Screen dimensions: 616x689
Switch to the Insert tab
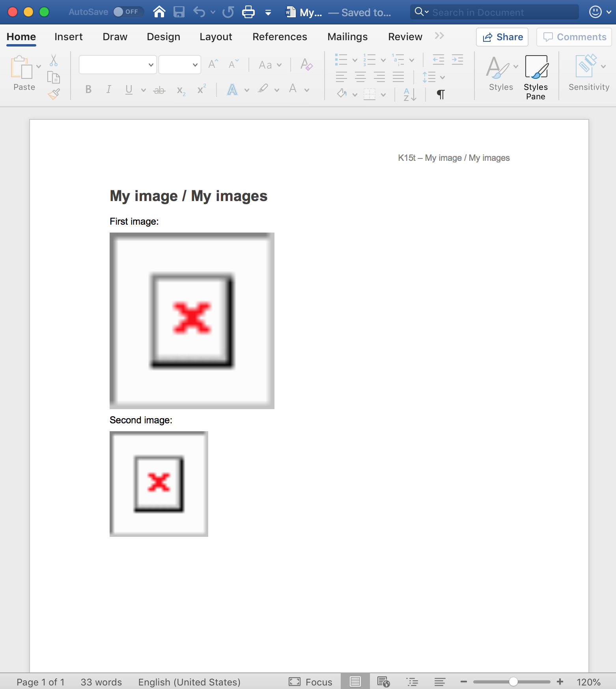coord(68,37)
